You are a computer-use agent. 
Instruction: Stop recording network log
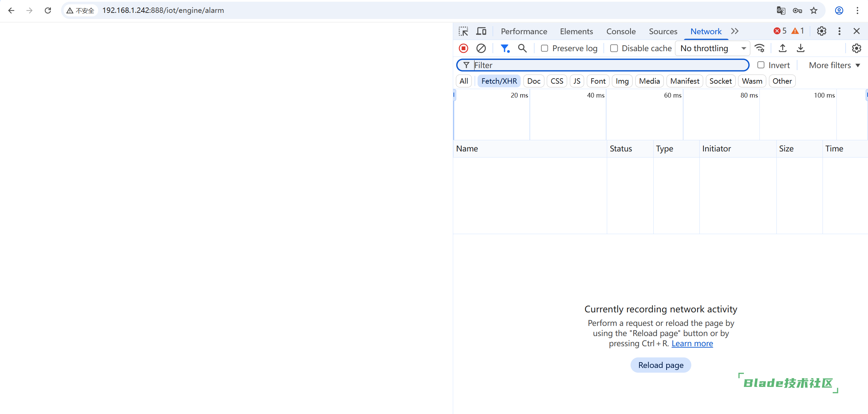pyautogui.click(x=463, y=48)
